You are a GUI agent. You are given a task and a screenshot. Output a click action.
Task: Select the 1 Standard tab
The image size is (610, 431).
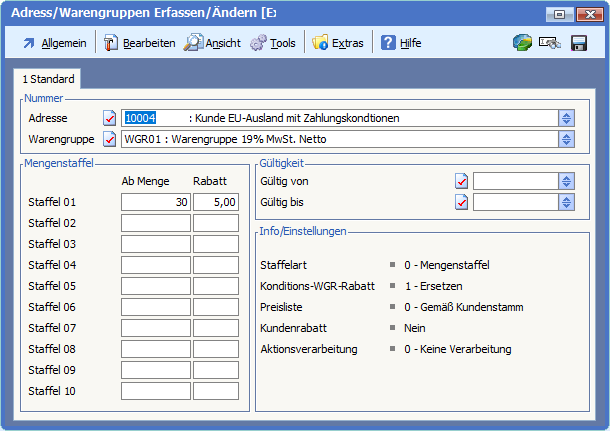coord(48,79)
